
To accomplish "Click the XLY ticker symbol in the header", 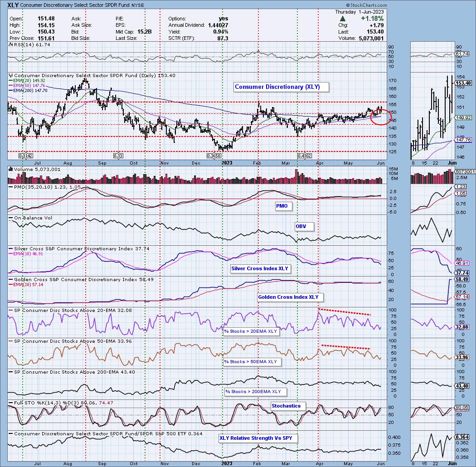I will 13,5.
